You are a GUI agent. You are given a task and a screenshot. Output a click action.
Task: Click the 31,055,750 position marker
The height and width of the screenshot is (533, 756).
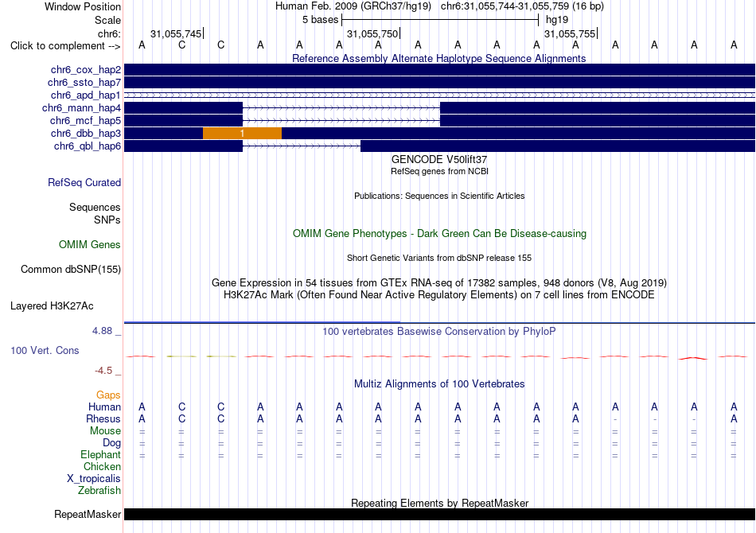click(x=373, y=33)
